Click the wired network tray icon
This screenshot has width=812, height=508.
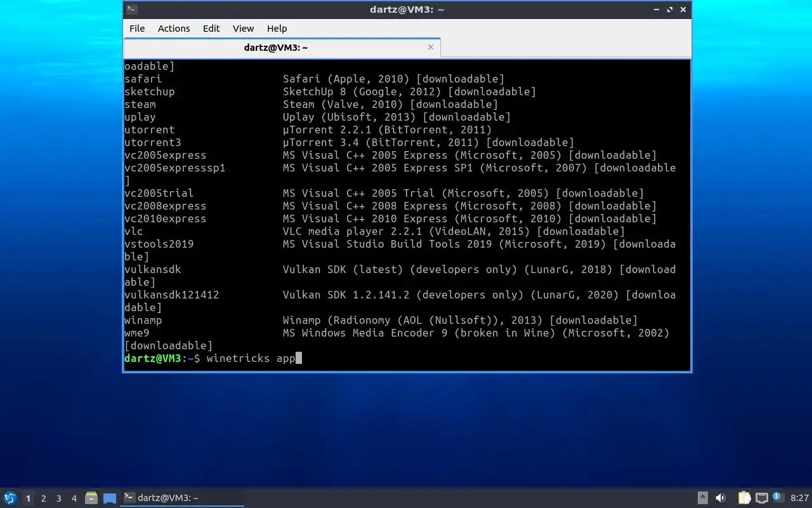tap(761, 498)
